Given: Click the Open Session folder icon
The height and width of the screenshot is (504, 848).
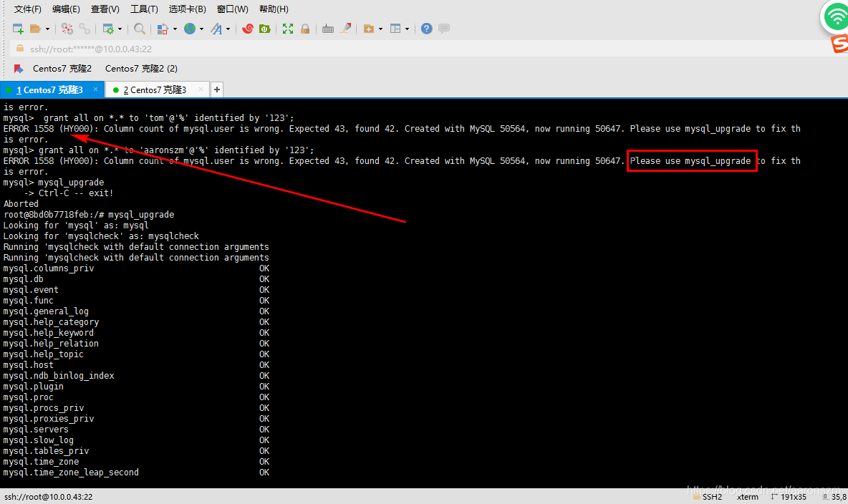Looking at the screenshot, I should tap(36, 29).
